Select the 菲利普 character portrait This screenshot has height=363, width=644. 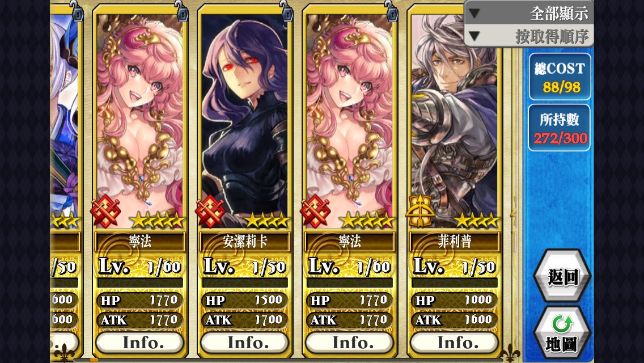pos(455,119)
